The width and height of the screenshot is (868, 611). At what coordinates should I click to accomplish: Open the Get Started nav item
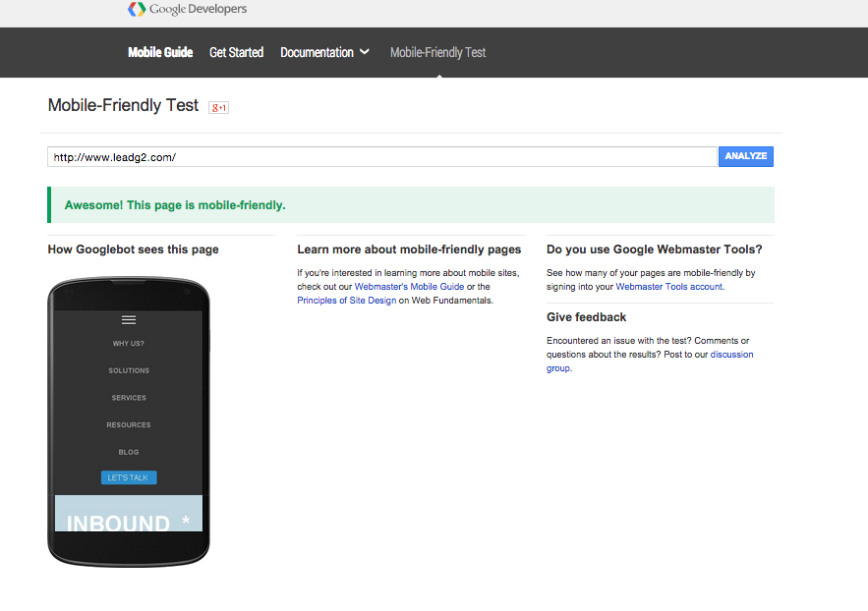[236, 52]
